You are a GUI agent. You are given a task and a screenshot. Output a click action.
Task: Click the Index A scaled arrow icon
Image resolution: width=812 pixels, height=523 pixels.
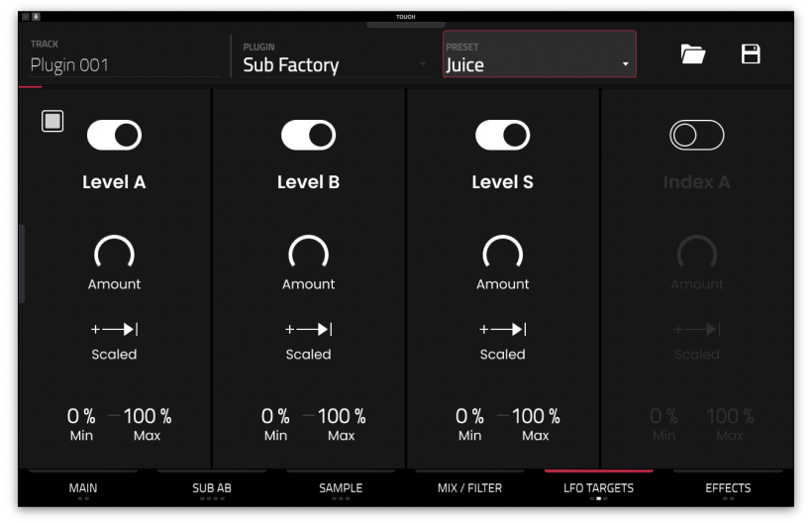[x=696, y=330]
